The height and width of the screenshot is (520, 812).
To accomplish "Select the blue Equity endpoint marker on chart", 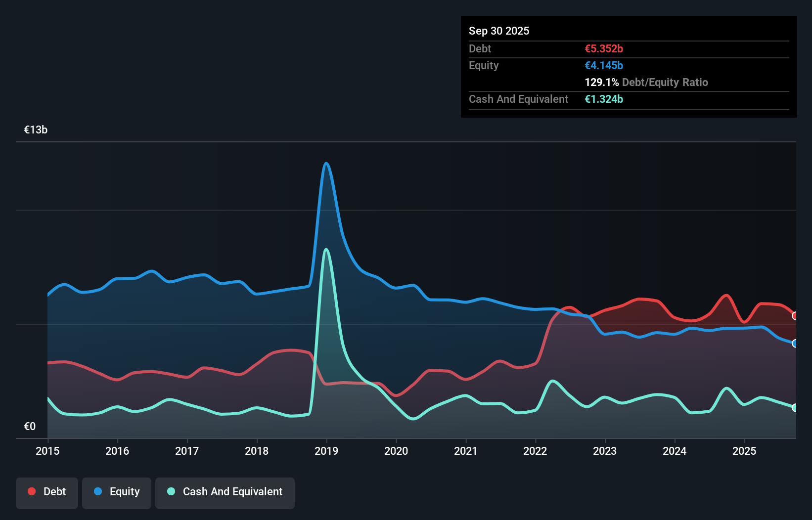I will click(794, 343).
